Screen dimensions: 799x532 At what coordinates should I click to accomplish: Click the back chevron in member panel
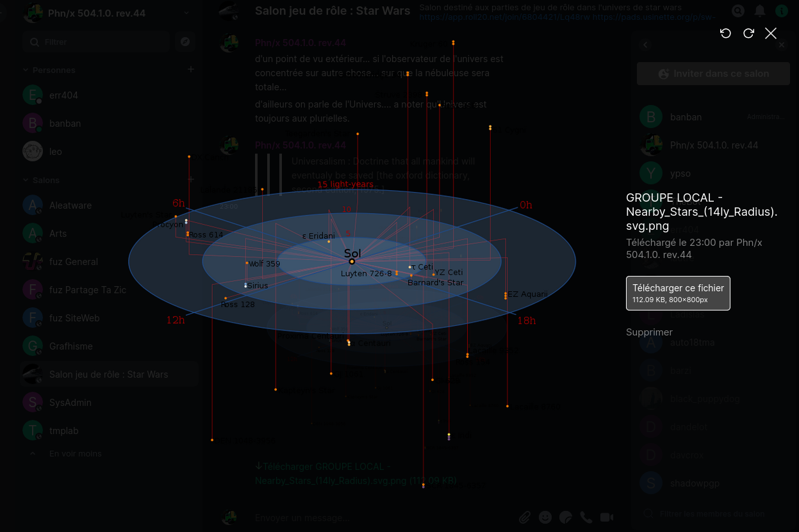[x=645, y=45]
